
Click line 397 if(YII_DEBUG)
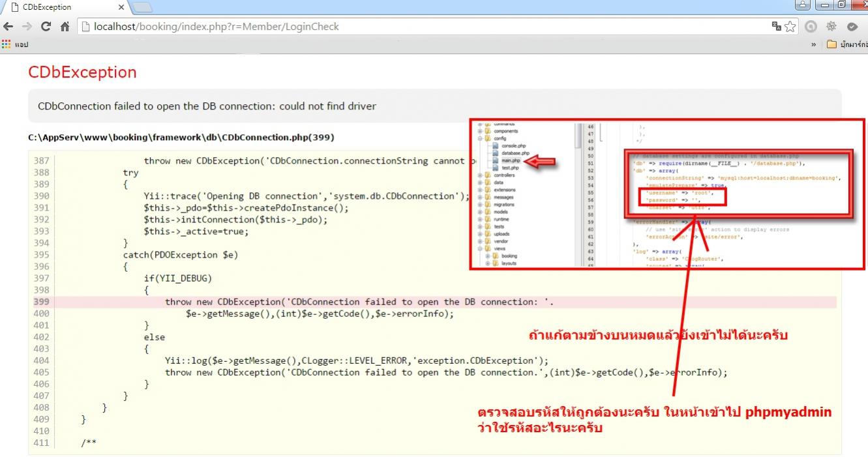178,278
